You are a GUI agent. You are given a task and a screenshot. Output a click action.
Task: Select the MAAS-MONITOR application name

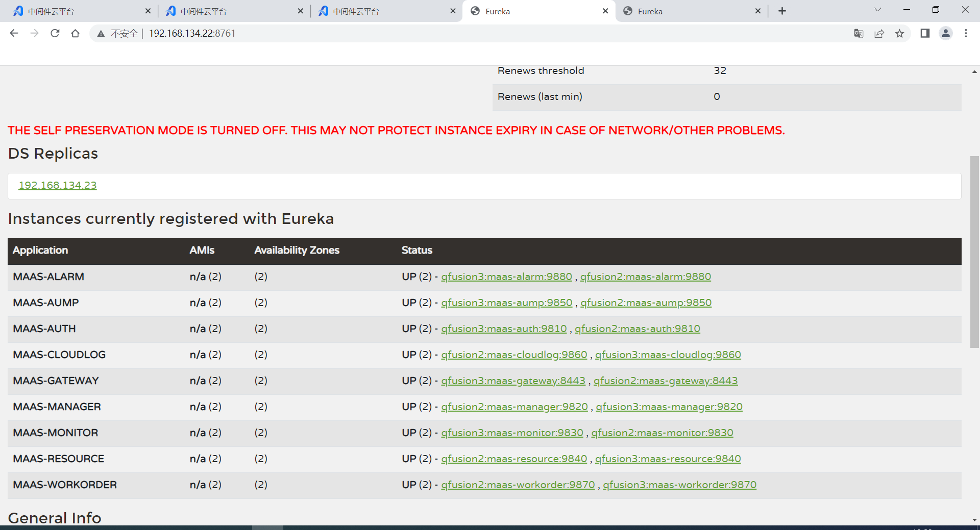coord(55,433)
